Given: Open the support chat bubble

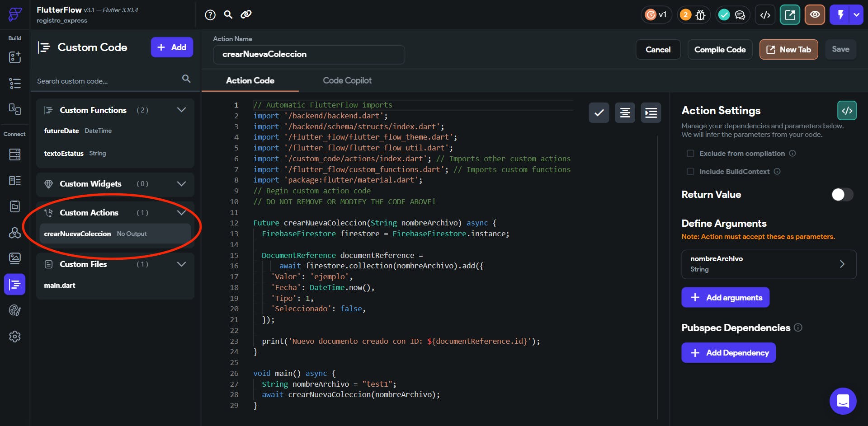Looking at the screenshot, I should click(x=843, y=401).
